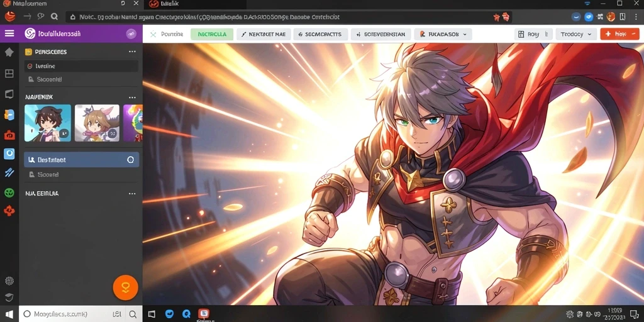Click badge on bunny-eared girl thumbnail
644x322 pixels.
(x=112, y=133)
